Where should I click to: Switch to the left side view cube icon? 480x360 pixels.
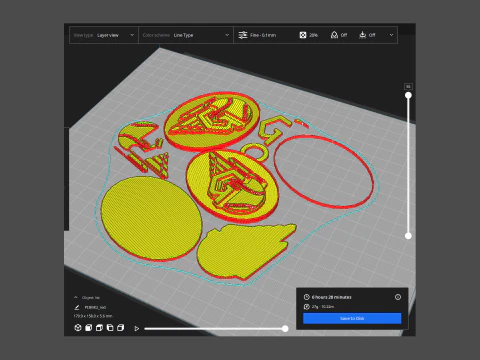(x=110, y=328)
